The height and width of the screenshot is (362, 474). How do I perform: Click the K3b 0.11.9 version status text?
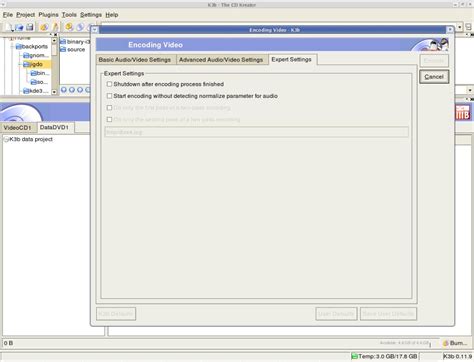pyautogui.click(x=458, y=356)
